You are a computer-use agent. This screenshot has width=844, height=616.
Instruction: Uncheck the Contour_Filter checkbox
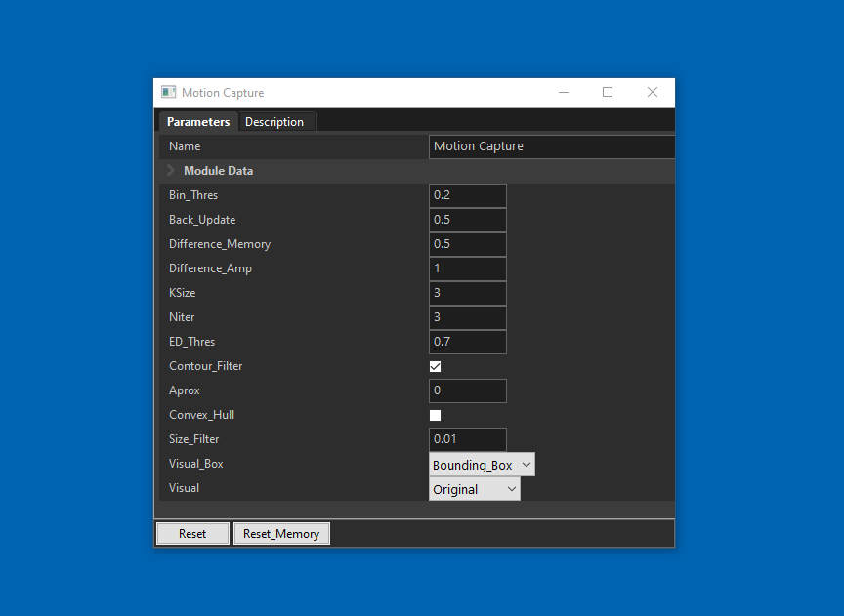tap(435, 366)
